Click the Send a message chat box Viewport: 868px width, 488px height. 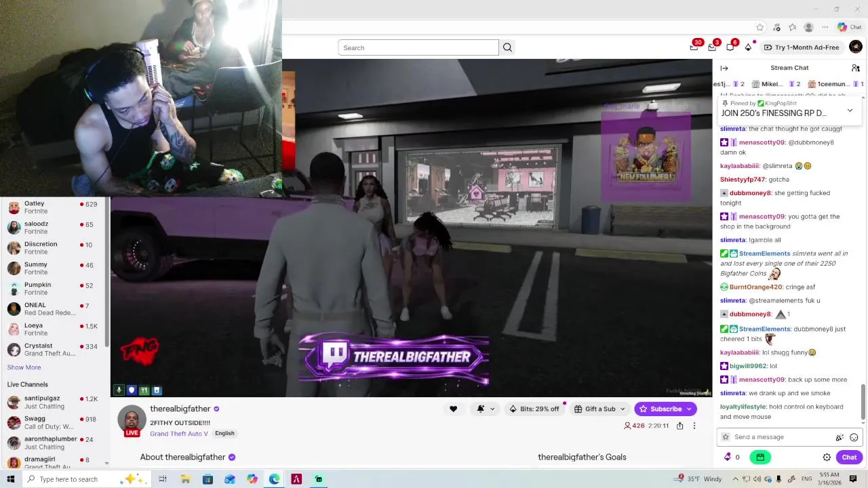(789, 437)
